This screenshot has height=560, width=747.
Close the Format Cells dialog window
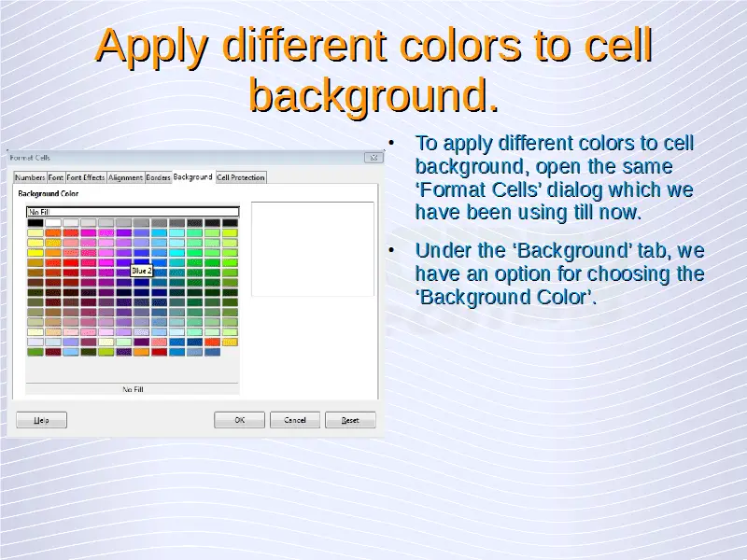374,159
